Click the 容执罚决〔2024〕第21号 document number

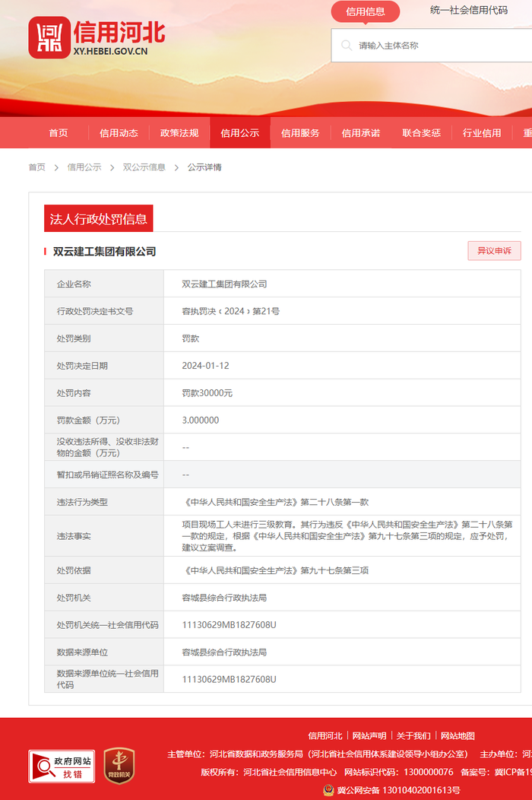230,311
